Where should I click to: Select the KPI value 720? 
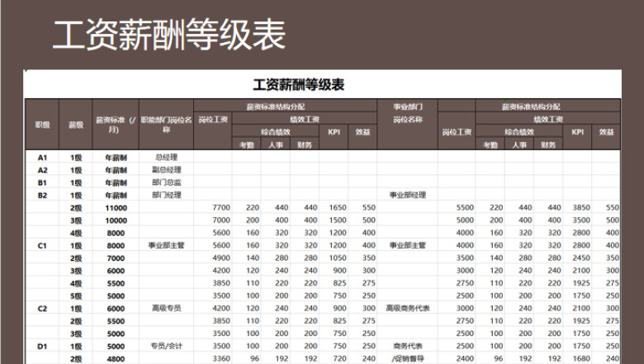pos(340,359)
